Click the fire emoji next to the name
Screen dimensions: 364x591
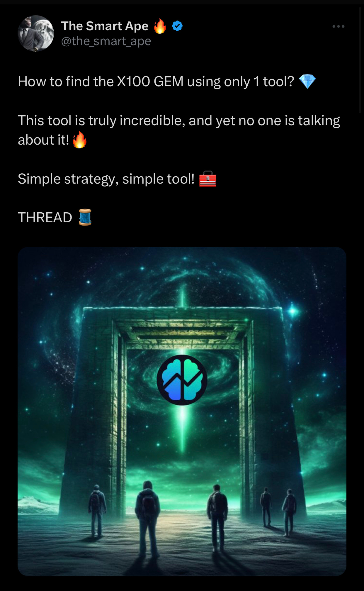click(160, 26)
